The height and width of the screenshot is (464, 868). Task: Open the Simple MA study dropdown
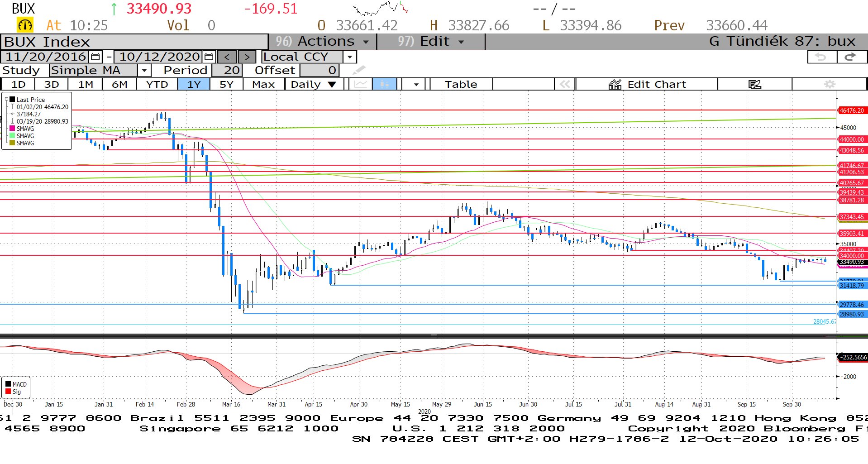click(x=144, y=70)
